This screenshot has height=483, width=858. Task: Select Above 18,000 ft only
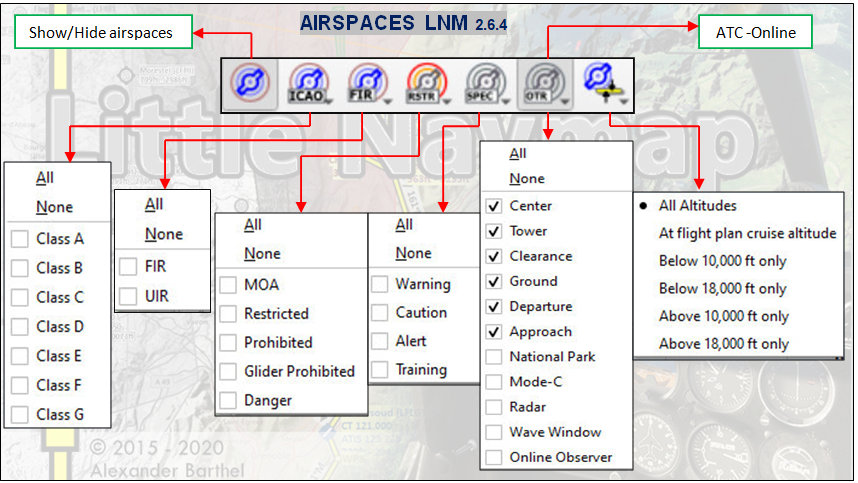tap(723, 344)
